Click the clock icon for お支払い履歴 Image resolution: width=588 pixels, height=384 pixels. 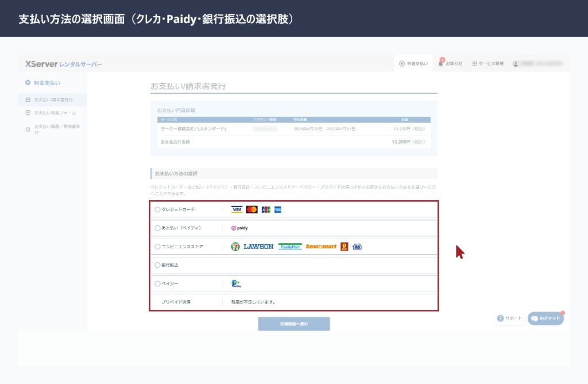(28, 129)
